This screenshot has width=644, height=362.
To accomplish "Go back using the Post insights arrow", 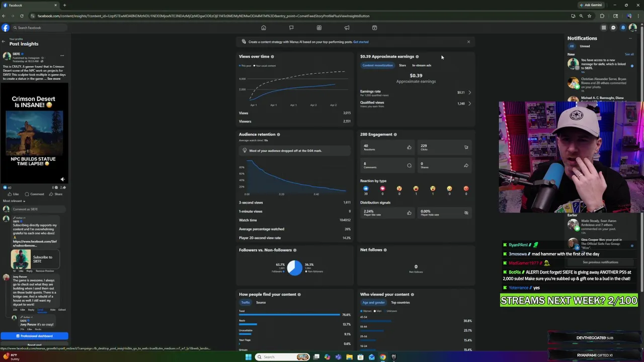I will (x=4, y=41).
